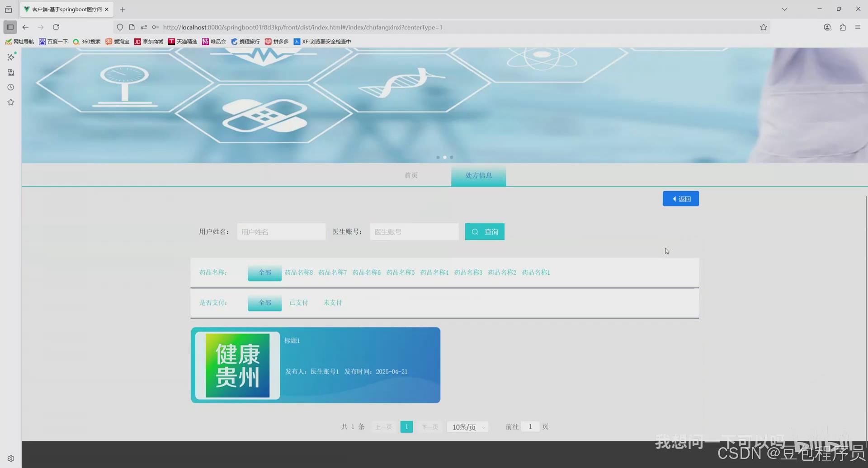Close the springboot client tab
Screen dimensions: 868x468
[107, 9]
